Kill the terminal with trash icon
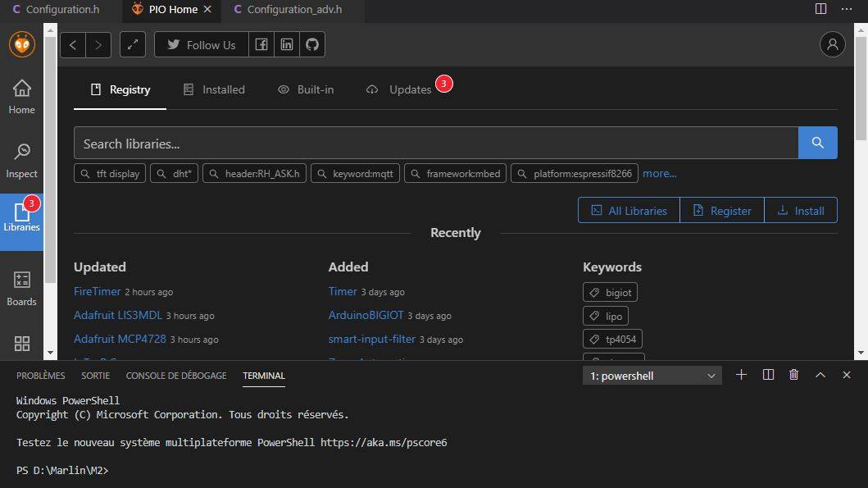868x488 pixels. coord(793,375)
